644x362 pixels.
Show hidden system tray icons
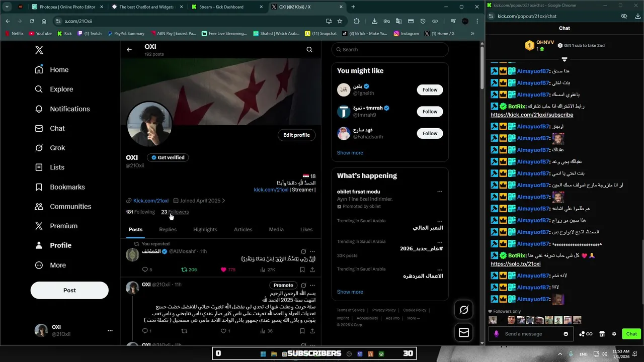point(559,354)
